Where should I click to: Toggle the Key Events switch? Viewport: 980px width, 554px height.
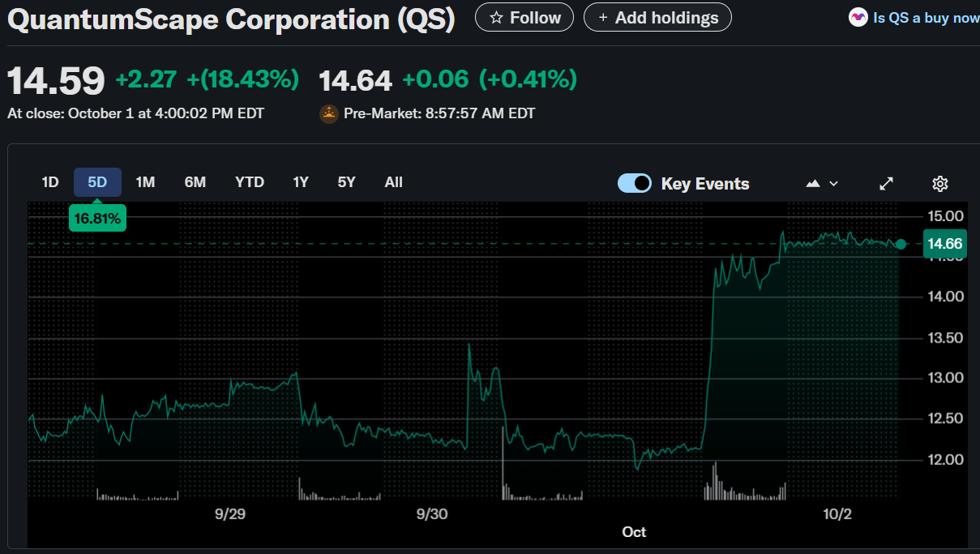634,183
